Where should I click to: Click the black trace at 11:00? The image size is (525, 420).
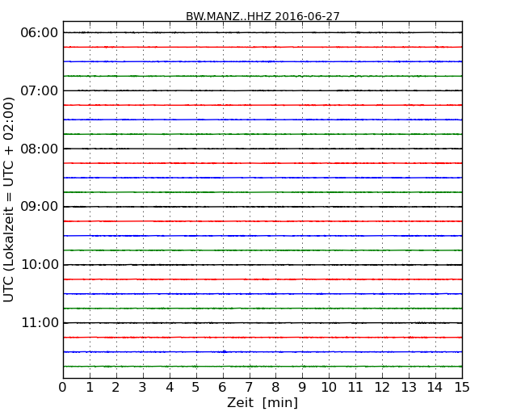tap(262, 323)
